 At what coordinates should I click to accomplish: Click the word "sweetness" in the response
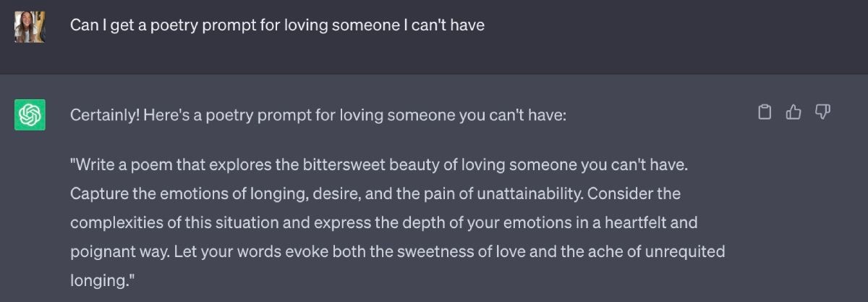tap(428, 251)
